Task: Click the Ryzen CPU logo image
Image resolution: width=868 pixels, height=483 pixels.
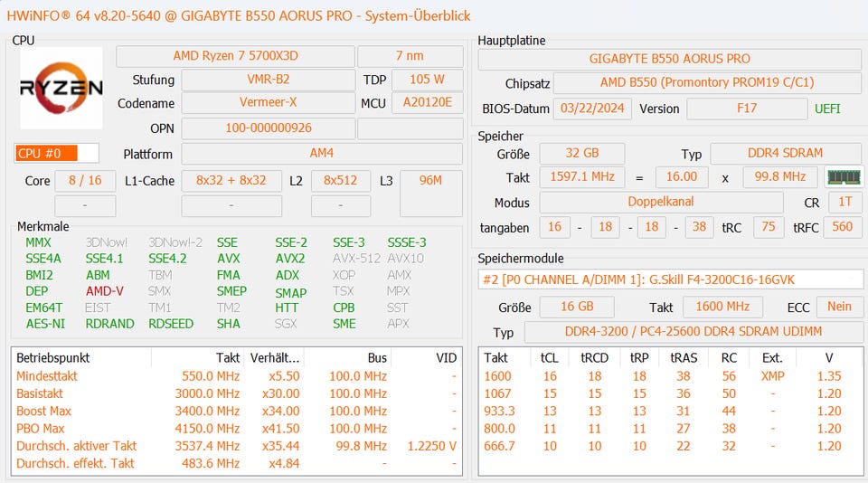Action: click(61, 88)
